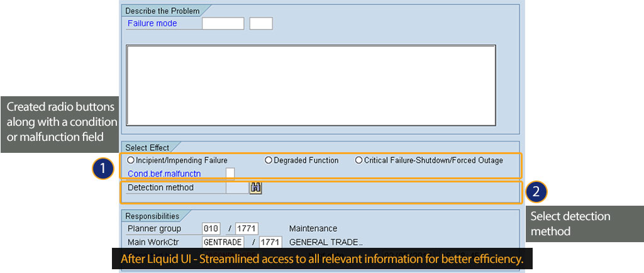Click the Planner group field showing 010
The width and height of the screenshot is (644, 273).
211,229
